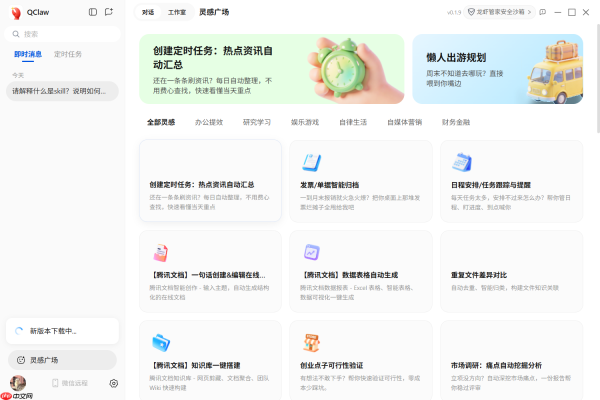This screenshot has height=400, width=600.
Task: Click the QClaw lobster logo
Action: [16, 13]
